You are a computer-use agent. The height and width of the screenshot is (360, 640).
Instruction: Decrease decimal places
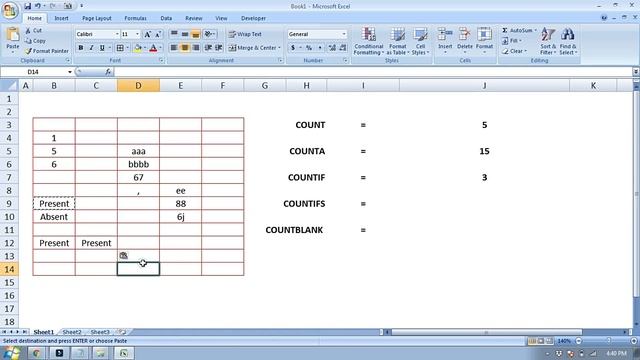(343, 48)
